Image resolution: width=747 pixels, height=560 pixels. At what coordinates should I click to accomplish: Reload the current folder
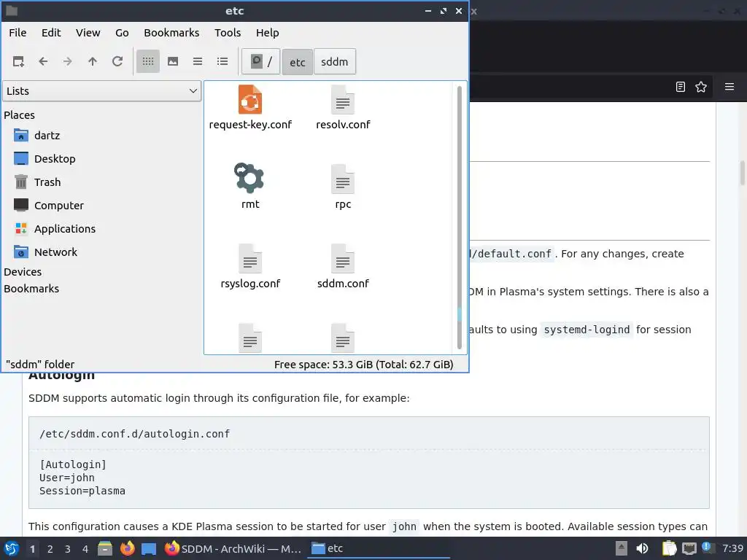(117, 61)
